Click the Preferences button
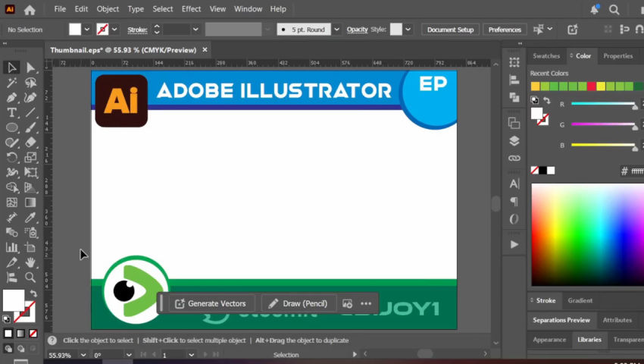The width and height of the screenshot is (644, 364). click(x=505, y=30)
